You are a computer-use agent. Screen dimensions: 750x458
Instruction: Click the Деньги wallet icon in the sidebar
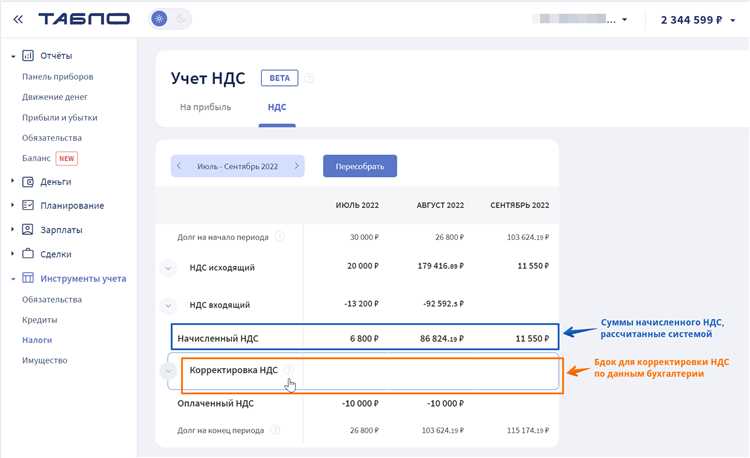29,182
